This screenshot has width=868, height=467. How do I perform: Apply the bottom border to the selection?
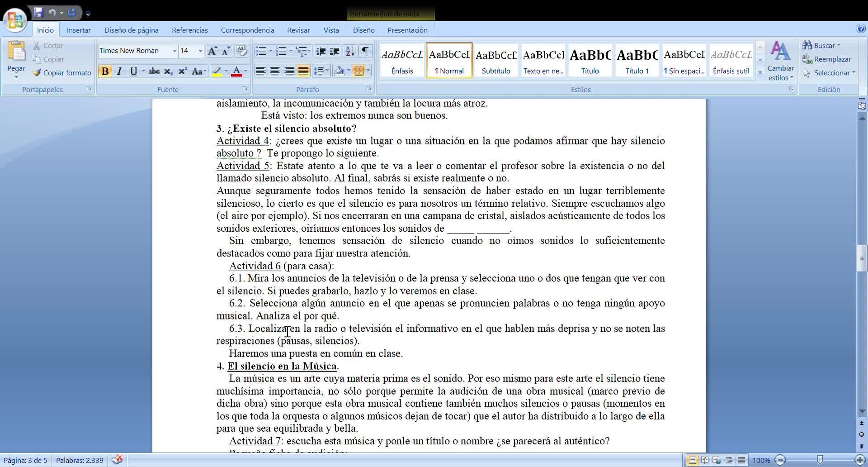pyautogui.click(x=359, y=71)
